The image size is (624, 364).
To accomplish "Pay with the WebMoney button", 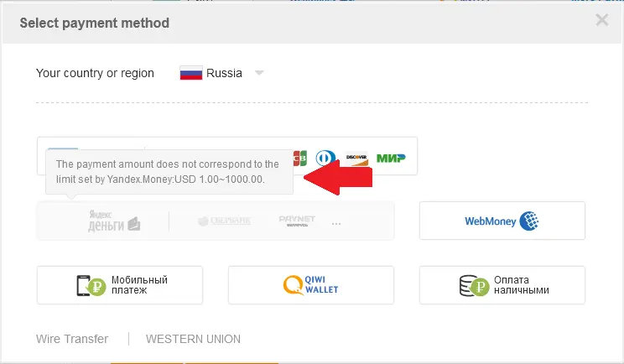I will (502, 221).
